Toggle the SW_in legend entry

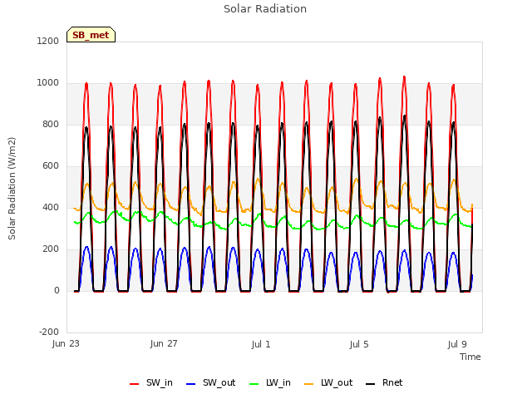pyautogui.click(x=151, y=382)
